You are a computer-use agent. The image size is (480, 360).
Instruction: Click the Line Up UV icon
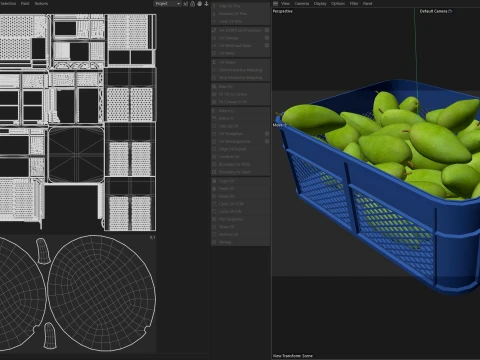214,126
